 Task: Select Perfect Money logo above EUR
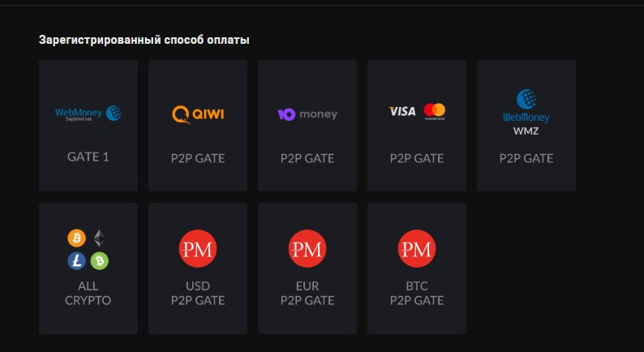(307, 250)
